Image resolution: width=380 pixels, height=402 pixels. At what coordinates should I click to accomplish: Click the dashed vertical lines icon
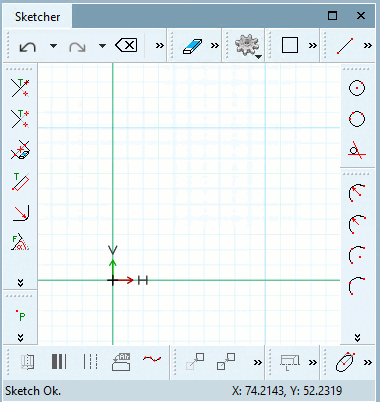(x=90, y=362)
